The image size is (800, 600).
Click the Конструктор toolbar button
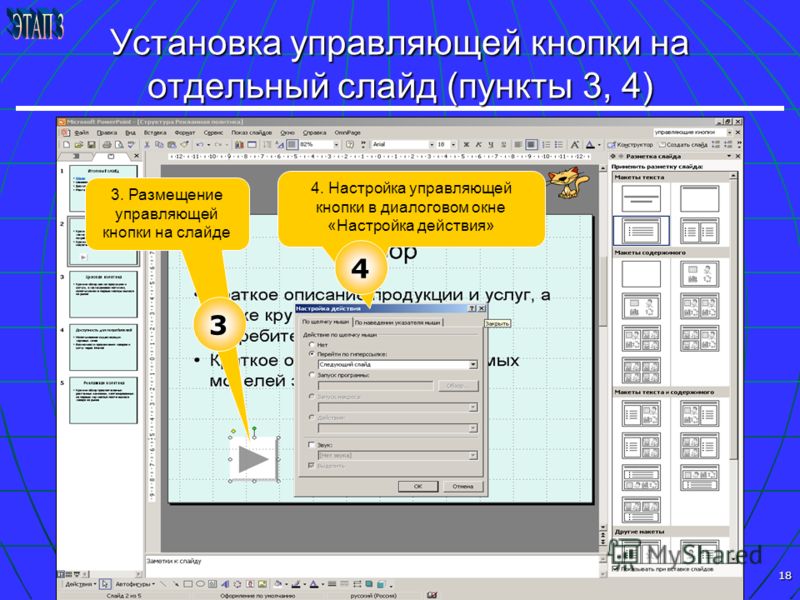point(631,145)
